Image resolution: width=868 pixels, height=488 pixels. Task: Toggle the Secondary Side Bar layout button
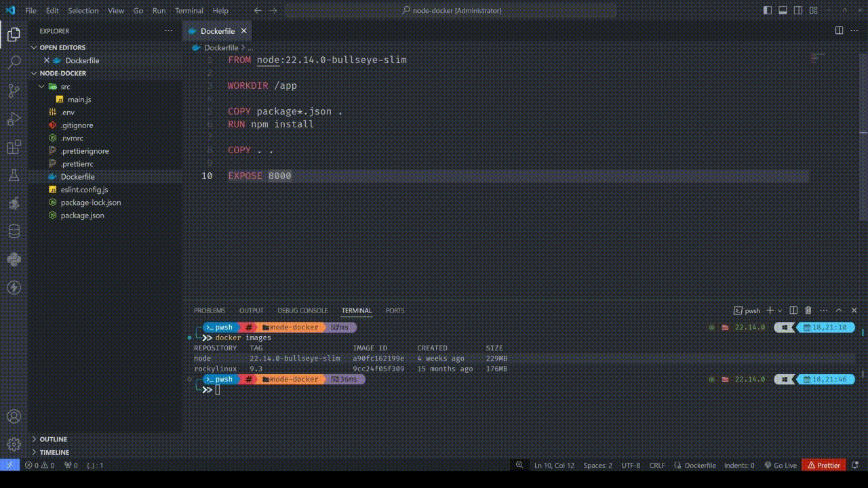pyautogui.click(x=797, y=10)
